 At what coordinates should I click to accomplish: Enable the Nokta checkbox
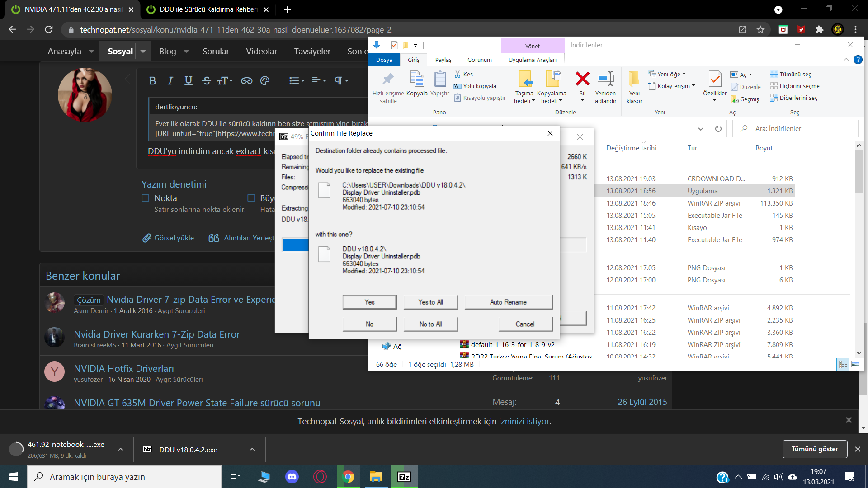(x=146, y=198)
